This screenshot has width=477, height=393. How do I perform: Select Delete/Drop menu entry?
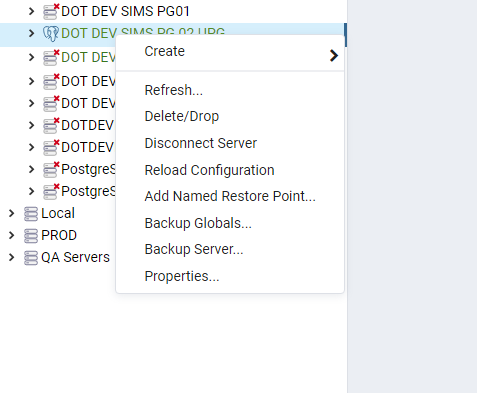coord(182,116)
